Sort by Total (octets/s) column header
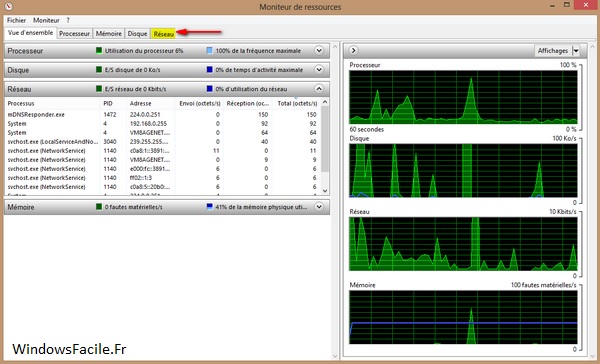Viewport: 600px width, 364px height. point(297,103)
